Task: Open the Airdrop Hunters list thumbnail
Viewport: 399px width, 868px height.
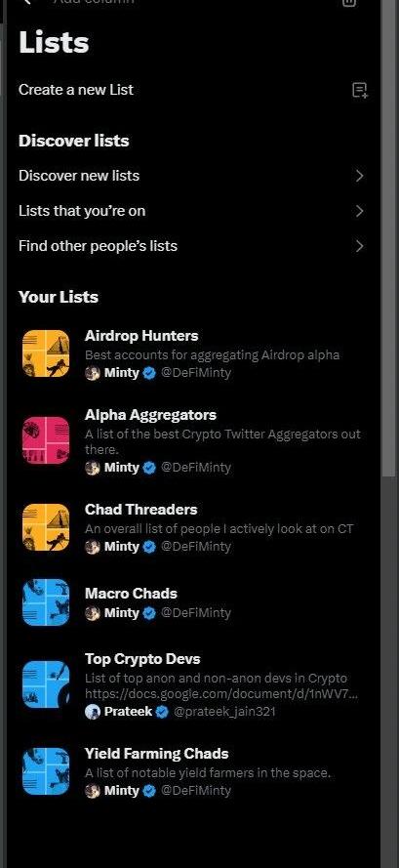Action: (46, 353)
